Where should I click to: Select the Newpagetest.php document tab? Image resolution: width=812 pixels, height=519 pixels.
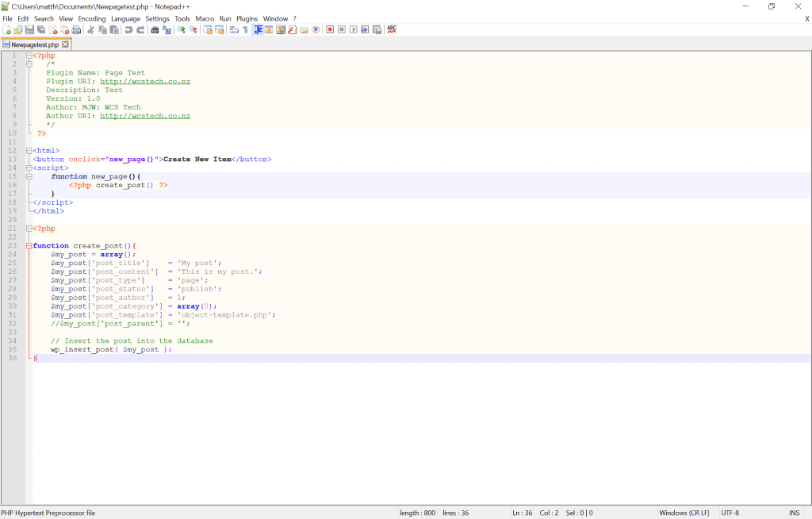click(x=35, y=44)
